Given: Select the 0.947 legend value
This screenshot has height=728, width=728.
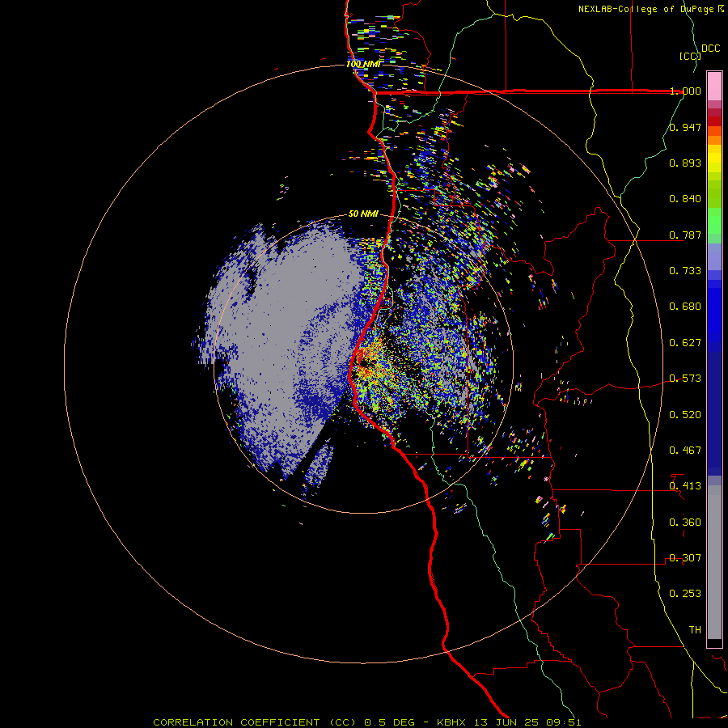Looking at the screenshot, I should point(685,127).
